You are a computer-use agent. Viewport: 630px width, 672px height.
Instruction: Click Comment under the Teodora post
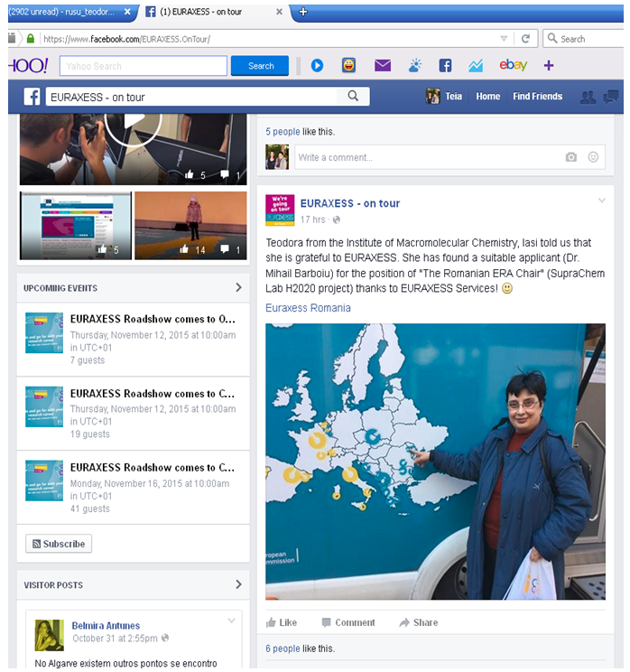coord(348,622)
